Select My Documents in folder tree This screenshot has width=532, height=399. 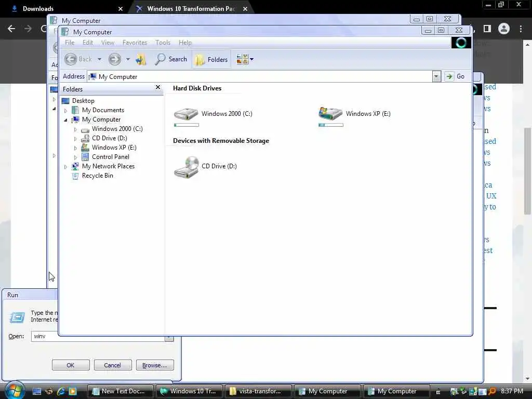[103, 110]
